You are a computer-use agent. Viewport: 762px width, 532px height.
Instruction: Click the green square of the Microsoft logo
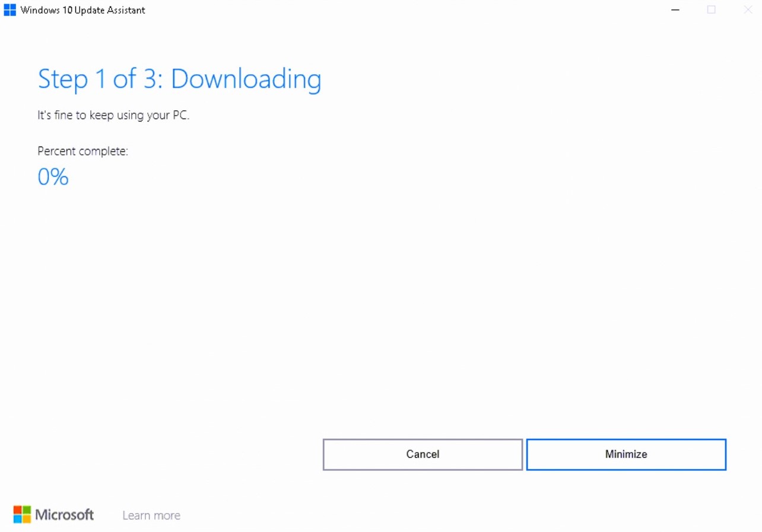point(27,509)
